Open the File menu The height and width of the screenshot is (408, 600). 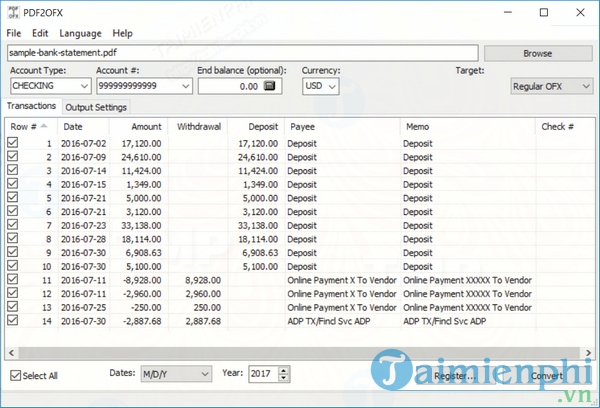14,33
